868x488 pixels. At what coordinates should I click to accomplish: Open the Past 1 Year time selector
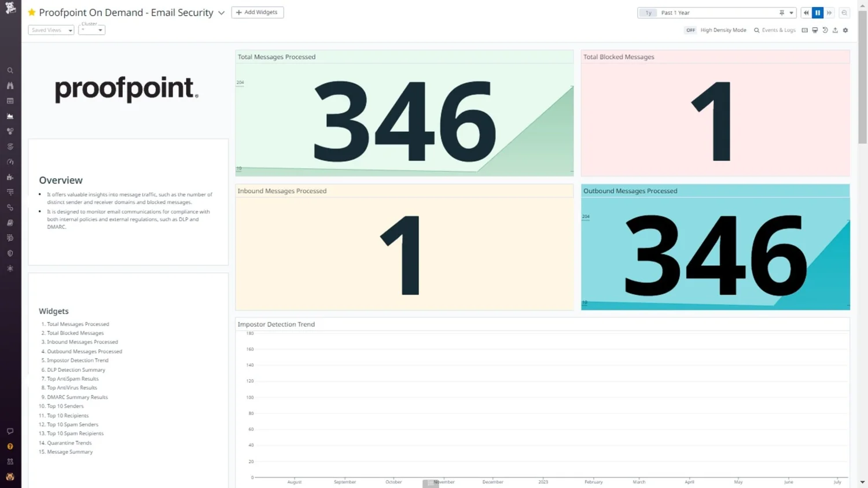coord(718,13)
